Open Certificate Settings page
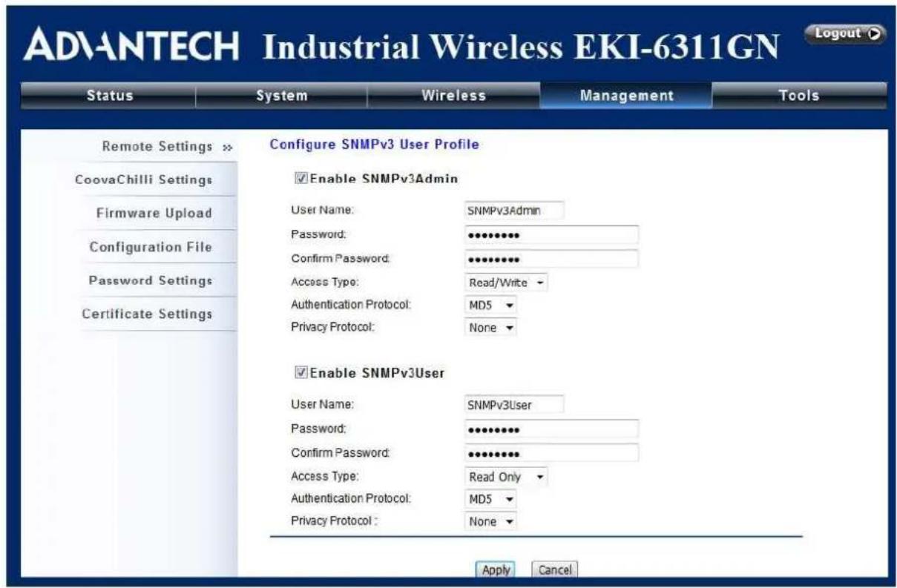The image size is (897, 588). click(147, 314)
